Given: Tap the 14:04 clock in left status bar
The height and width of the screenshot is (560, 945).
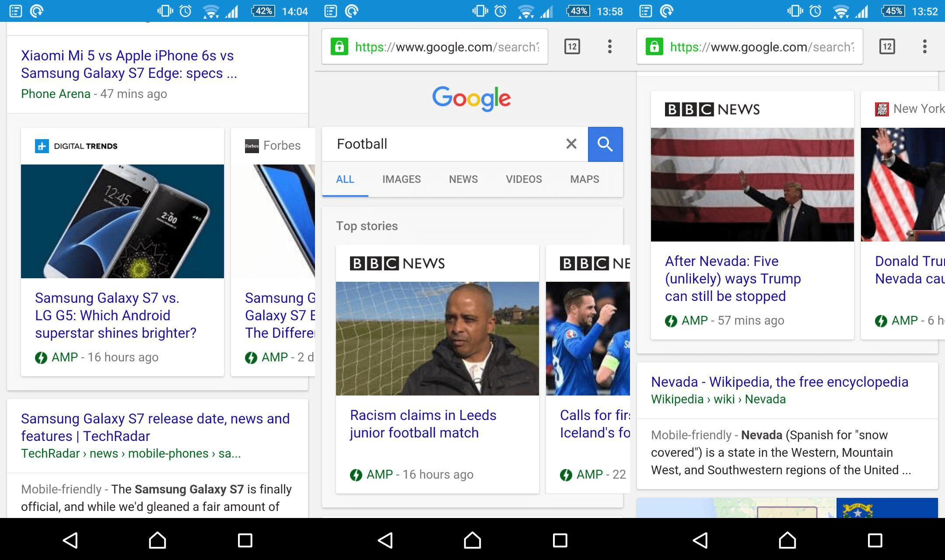Looking at the screenshot, I should coord(295,11).
